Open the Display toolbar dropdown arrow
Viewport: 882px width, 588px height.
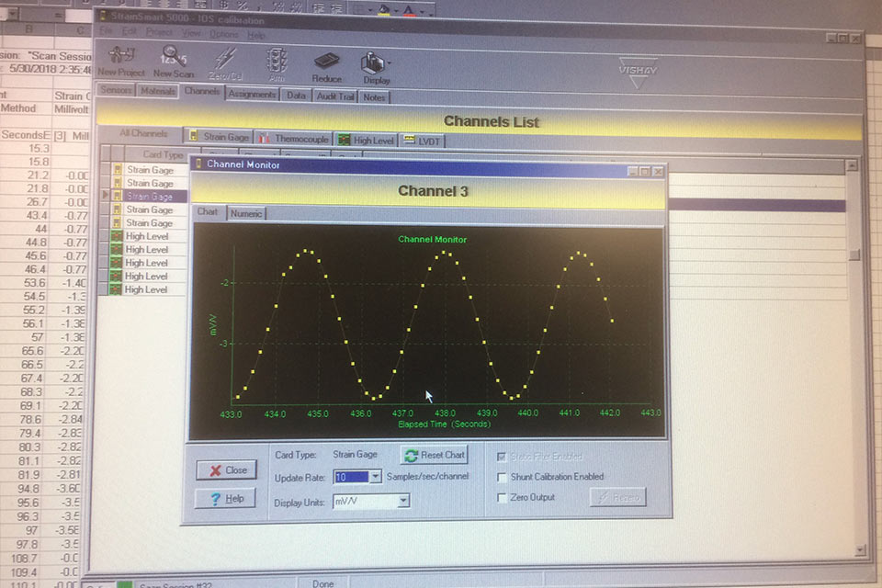pos(391,62)
